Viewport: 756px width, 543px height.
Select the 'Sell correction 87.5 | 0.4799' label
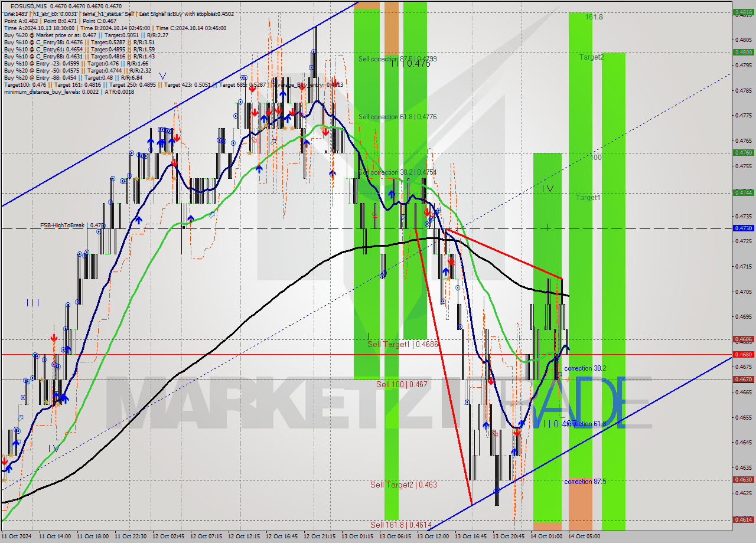point(397,59)
